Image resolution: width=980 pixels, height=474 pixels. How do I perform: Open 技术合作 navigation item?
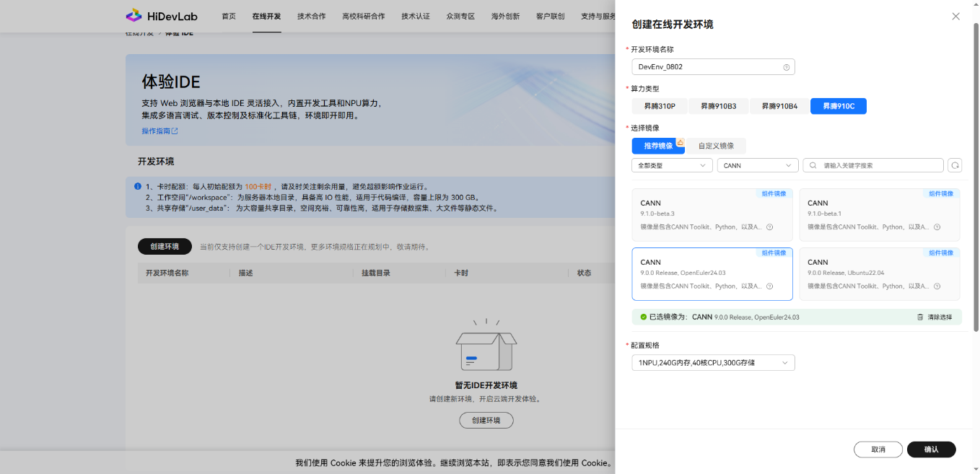(x=312, y=16)
